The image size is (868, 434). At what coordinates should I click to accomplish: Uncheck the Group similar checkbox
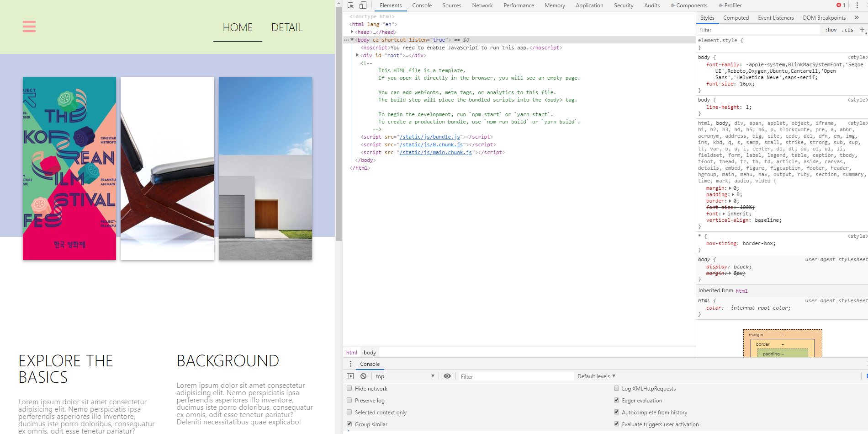pyautogui.click(x=349, y=424)
